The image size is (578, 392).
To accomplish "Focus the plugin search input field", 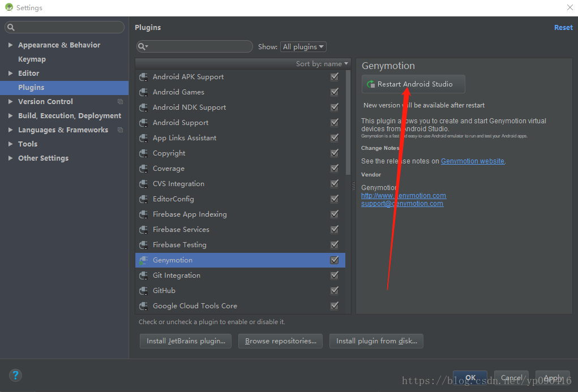I will pyautogui.click(x=194, y=46).
